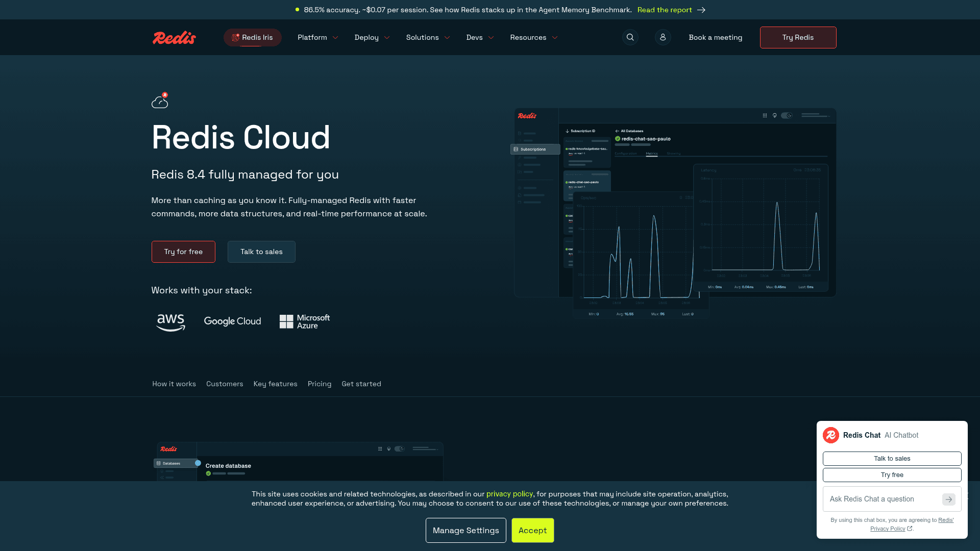Image resolution: width=980 pixels, height=551 pixels.
Task: Accept cookies
Action: (x=532, y=531)
